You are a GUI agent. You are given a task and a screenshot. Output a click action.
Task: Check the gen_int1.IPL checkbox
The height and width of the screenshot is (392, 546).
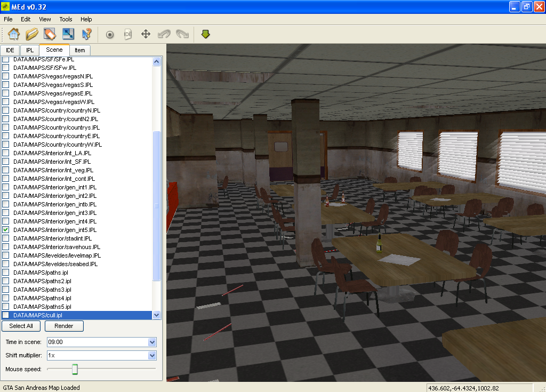point(5,187)
